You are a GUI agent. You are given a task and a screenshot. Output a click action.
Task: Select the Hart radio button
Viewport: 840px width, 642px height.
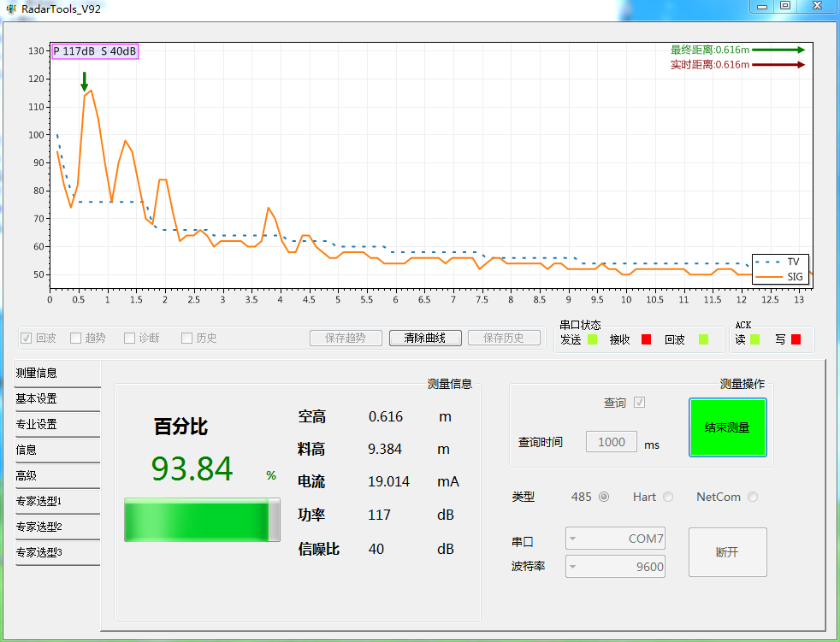point(667,497)
